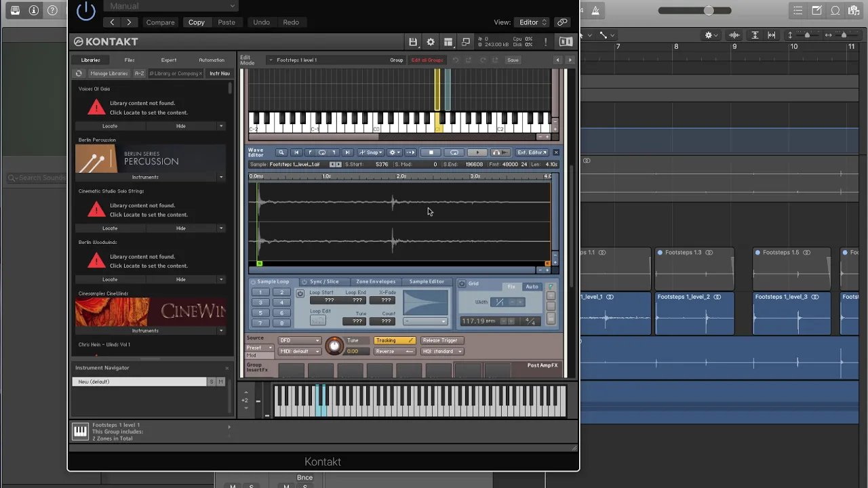Open the workspace layout menu icon
The image size is (868, 488).
pos(448,42)
